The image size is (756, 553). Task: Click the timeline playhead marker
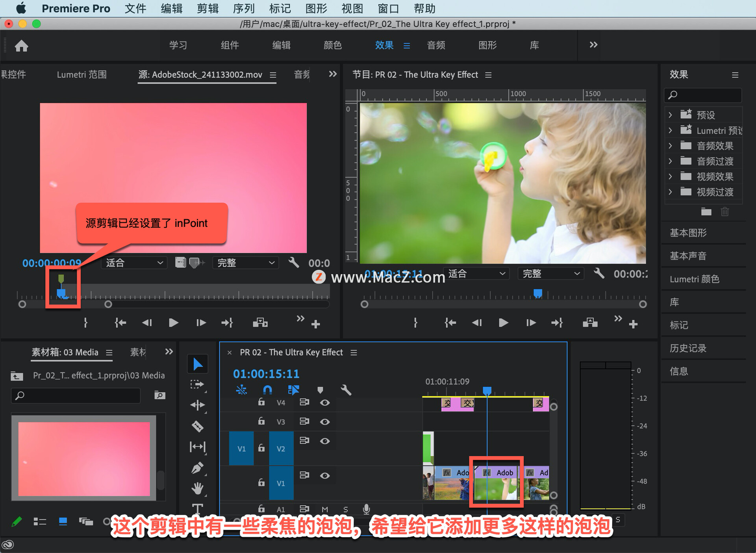(487, 391)
